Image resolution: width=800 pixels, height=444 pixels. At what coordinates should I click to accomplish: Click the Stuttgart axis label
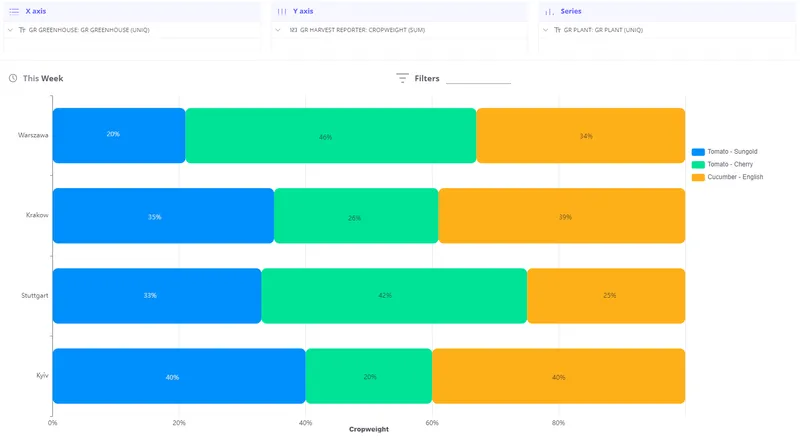click(x=35, y=295)
